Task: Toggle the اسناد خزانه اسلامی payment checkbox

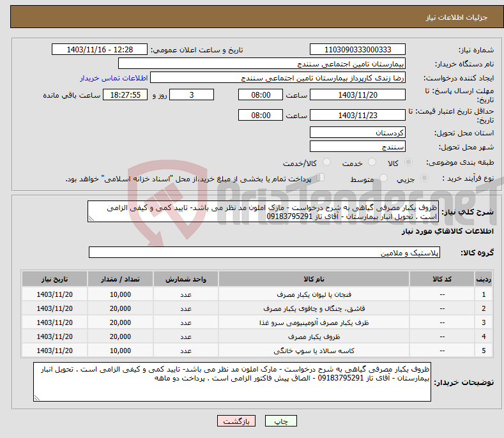Action: [321, 177]
